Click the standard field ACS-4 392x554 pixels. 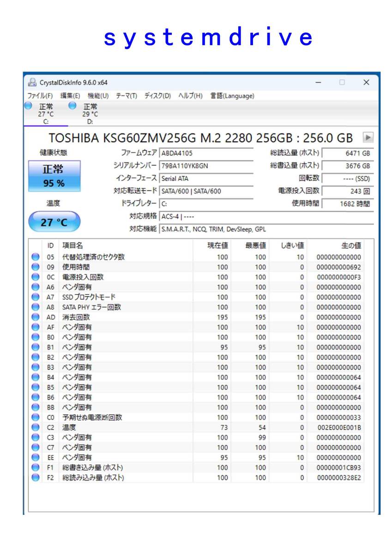[x=266, y=216]
